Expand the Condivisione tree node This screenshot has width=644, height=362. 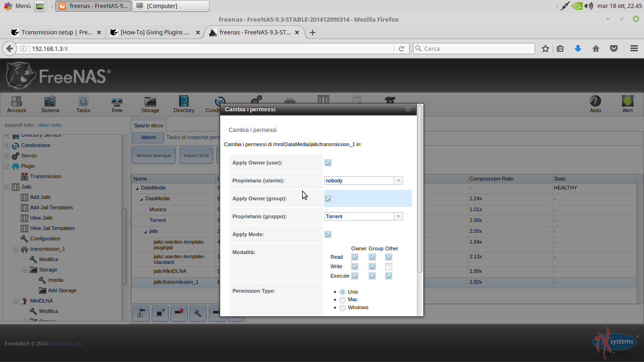7,146
